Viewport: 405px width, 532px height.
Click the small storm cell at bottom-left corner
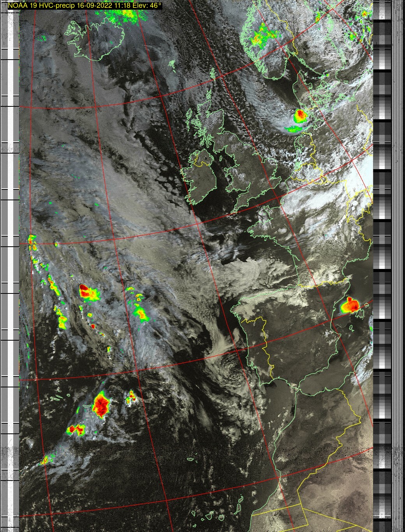tap(46, 460)
